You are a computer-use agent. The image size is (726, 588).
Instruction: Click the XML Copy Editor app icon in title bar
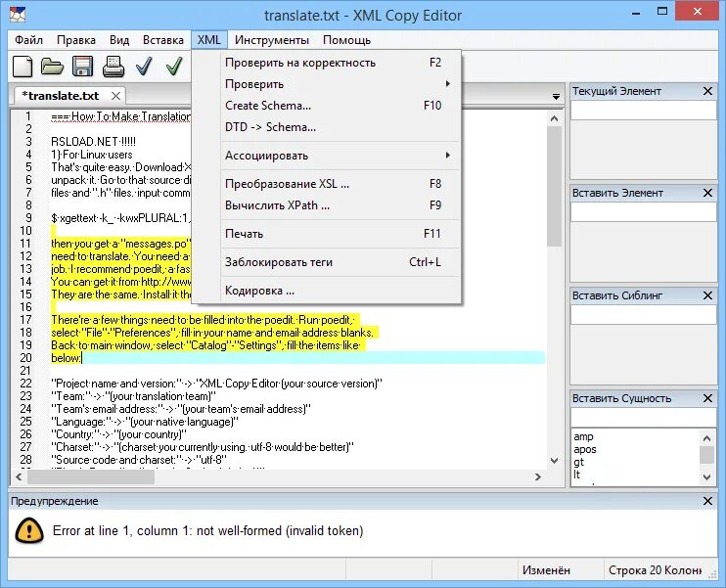[18, 15]
